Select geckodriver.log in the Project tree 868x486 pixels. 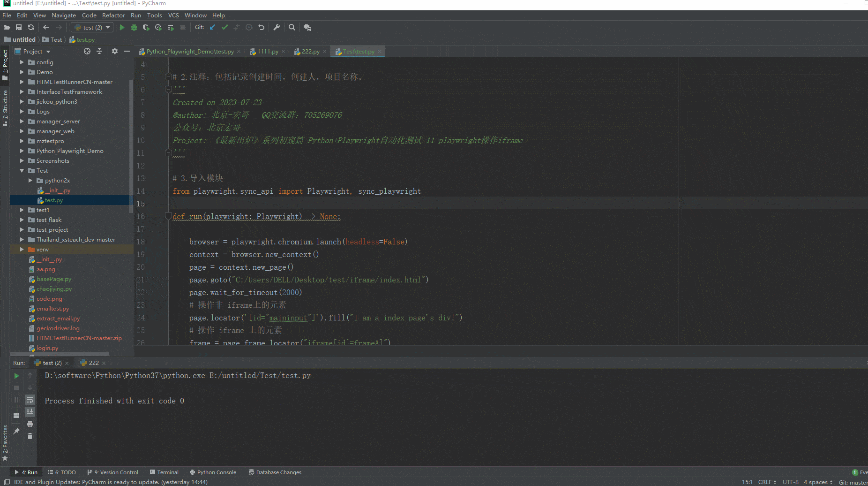(58, 328)
